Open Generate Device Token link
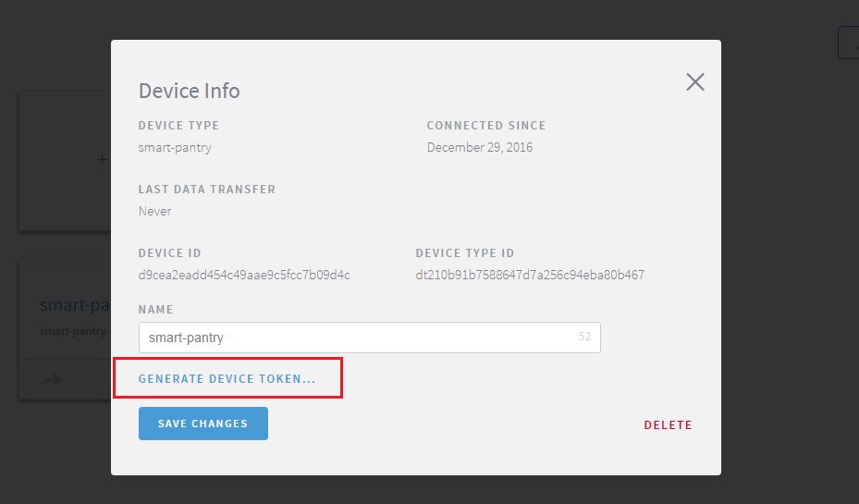The width and height of the screenshot is (859, 504). pyautogui.click(x=227, y=379)
